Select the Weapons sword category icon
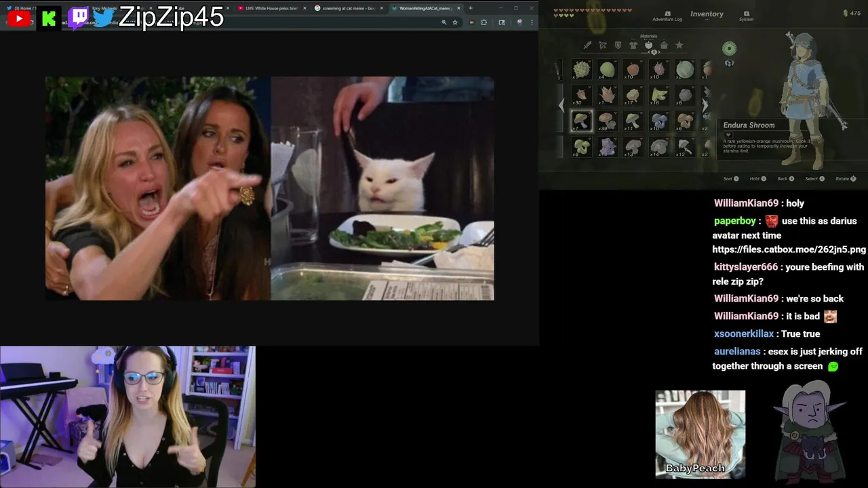This screenshot has height=488, width=868. tap(587, 45)
